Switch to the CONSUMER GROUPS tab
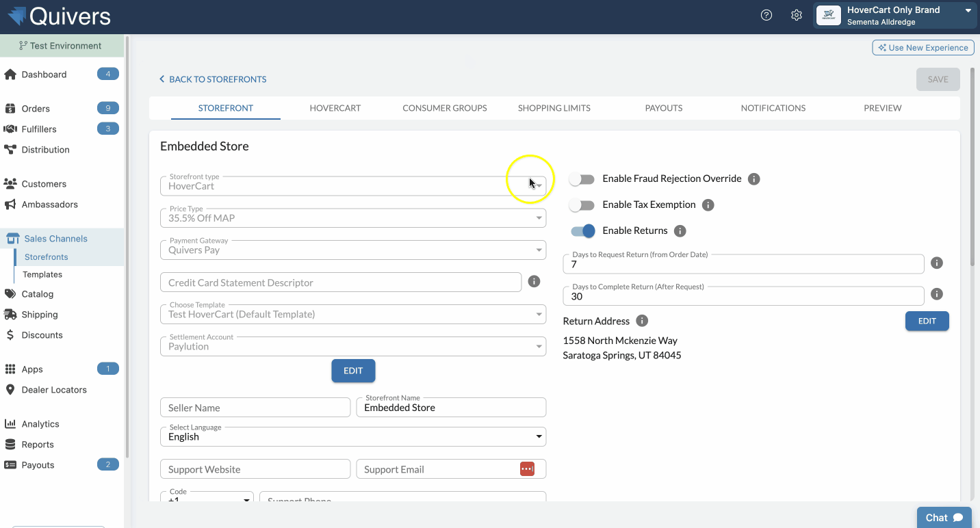 445,108
